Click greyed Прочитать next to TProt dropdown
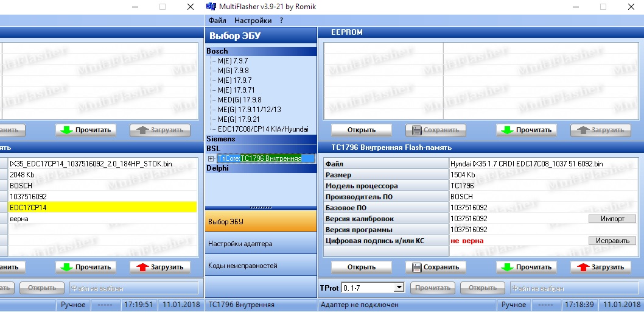The image size is (644, 312). point(433,288)
